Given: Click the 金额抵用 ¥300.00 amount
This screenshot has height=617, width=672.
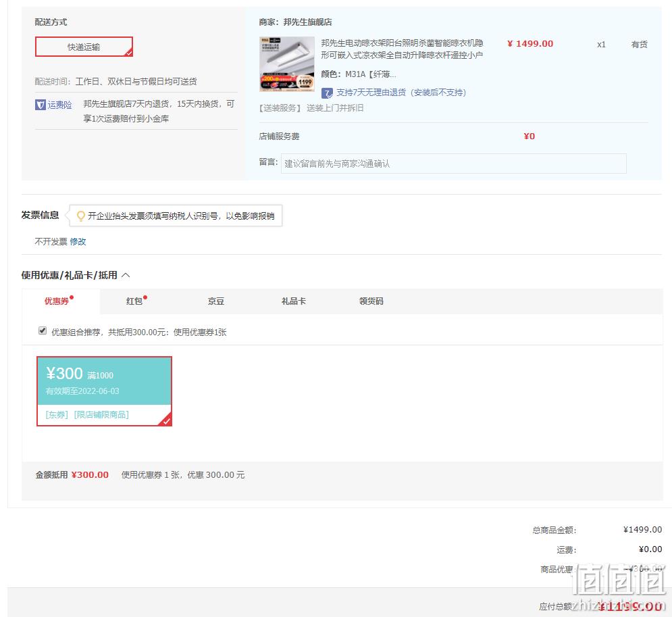Looking at the screenshot, I should (x=90, y=474).
